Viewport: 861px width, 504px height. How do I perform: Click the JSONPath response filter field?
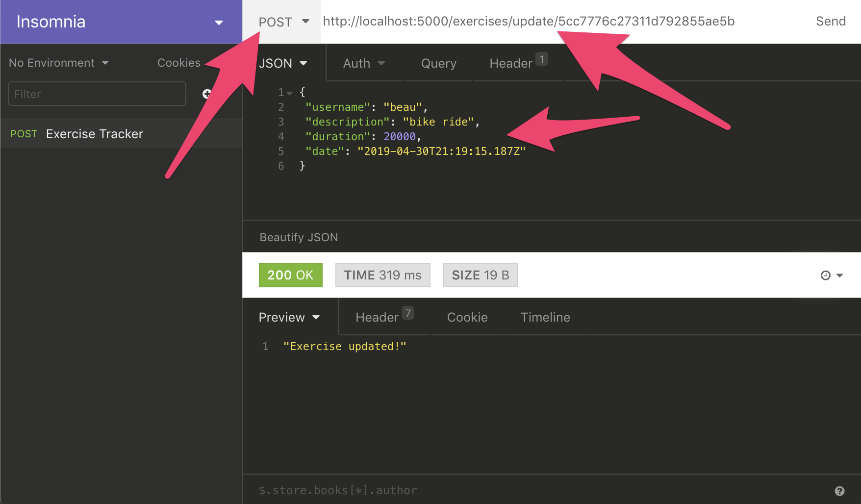441,490
